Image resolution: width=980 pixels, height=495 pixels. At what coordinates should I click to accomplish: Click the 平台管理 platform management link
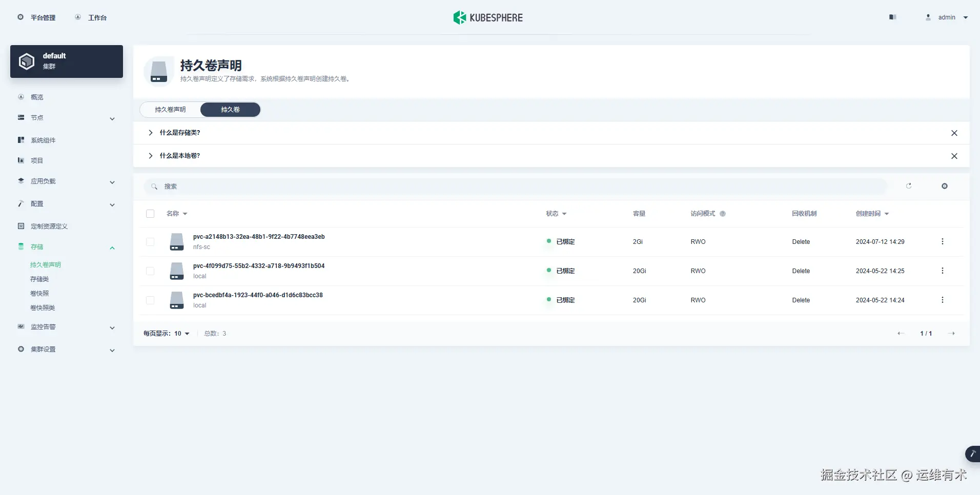(x=43, y=17)
